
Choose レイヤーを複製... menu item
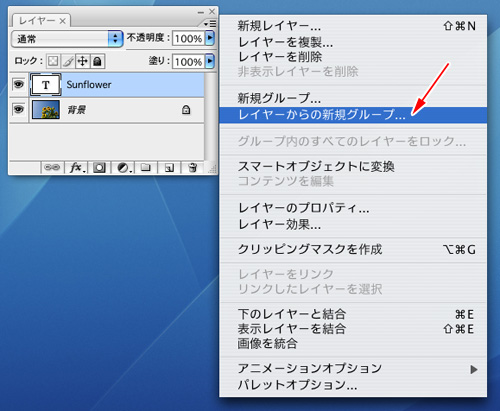click(x=353, y=42)
